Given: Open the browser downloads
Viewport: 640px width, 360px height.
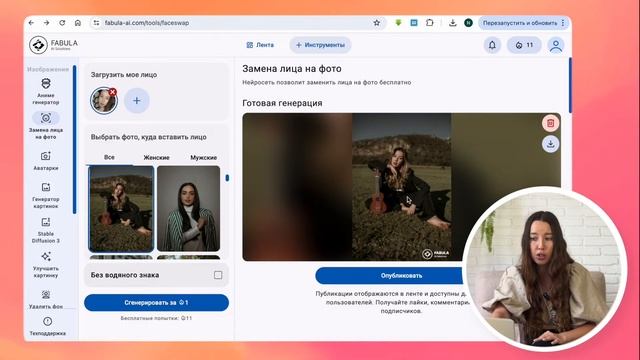Looking at the screenshot, I should tap(453, 23).
